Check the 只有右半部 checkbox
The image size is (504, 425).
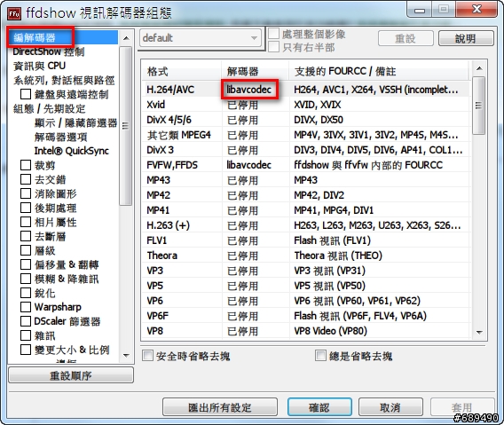[x=273, y=47]
